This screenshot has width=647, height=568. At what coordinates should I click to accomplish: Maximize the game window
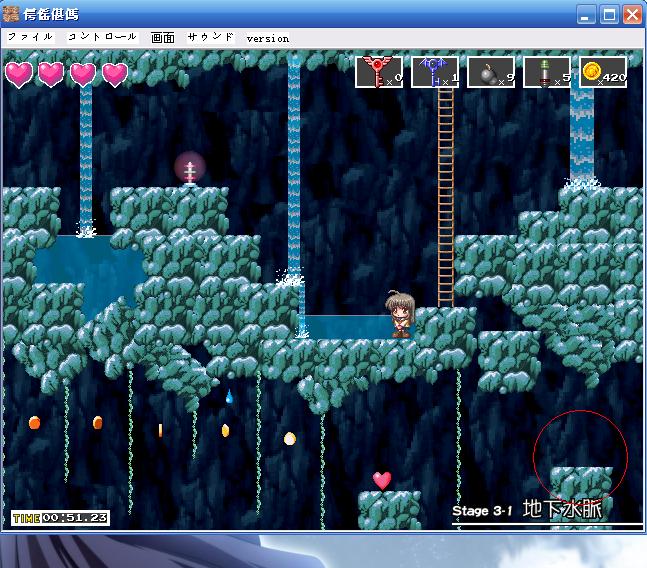pyautogui.click(x=609, y=15)
